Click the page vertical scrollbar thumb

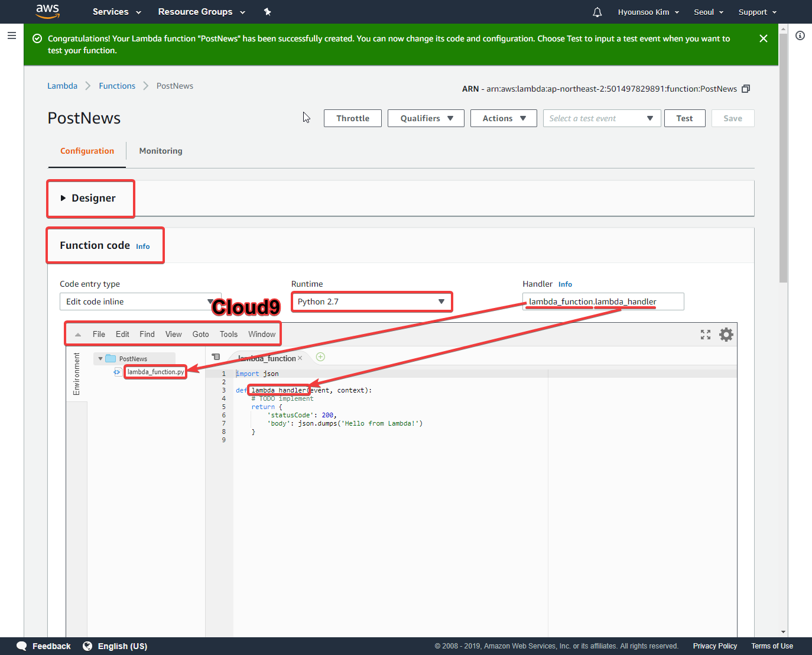pos(783,158)
